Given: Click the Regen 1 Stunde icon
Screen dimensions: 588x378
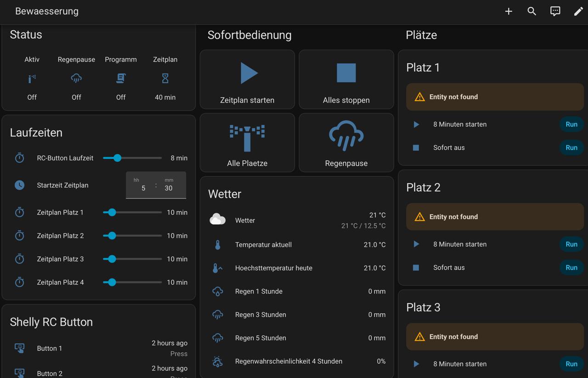Looking at the screenshot, I should pos(218,291).
